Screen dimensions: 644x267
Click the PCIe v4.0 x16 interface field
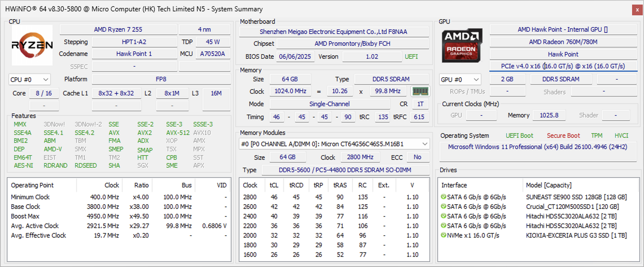563,66
